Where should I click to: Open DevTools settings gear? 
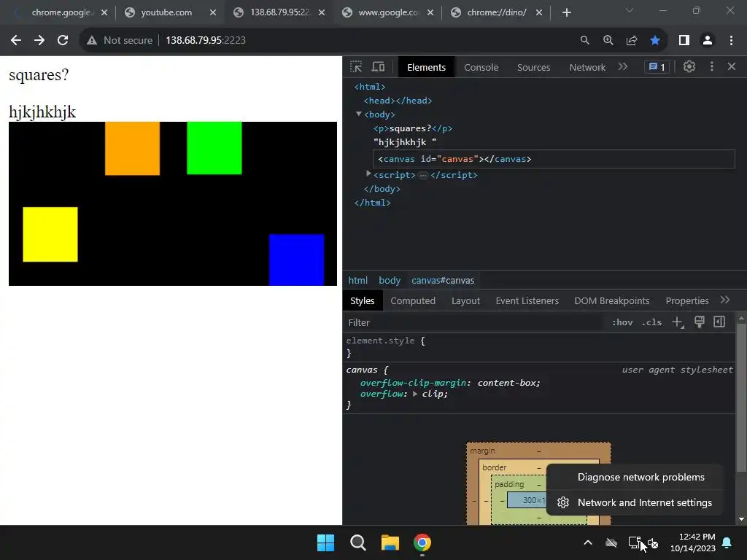tap(689, 66)
